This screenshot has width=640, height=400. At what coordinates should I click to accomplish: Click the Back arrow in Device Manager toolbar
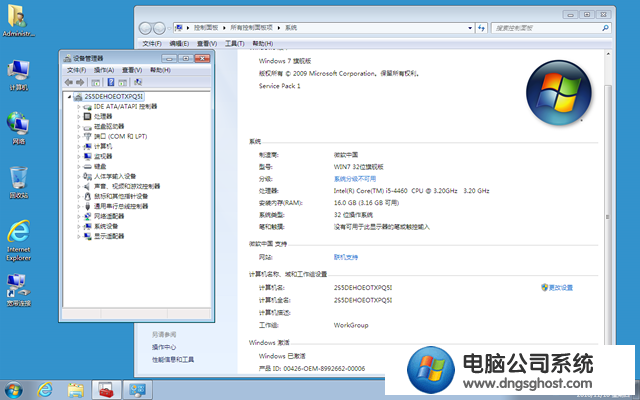(x=69, y=82)
